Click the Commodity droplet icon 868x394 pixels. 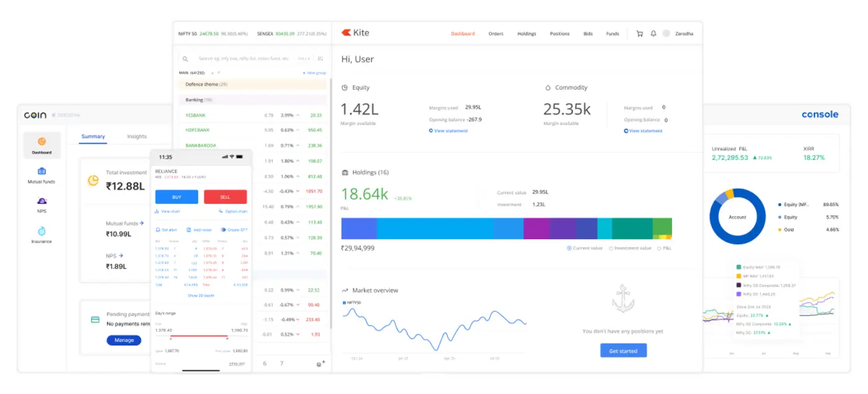tap(548, 88)
